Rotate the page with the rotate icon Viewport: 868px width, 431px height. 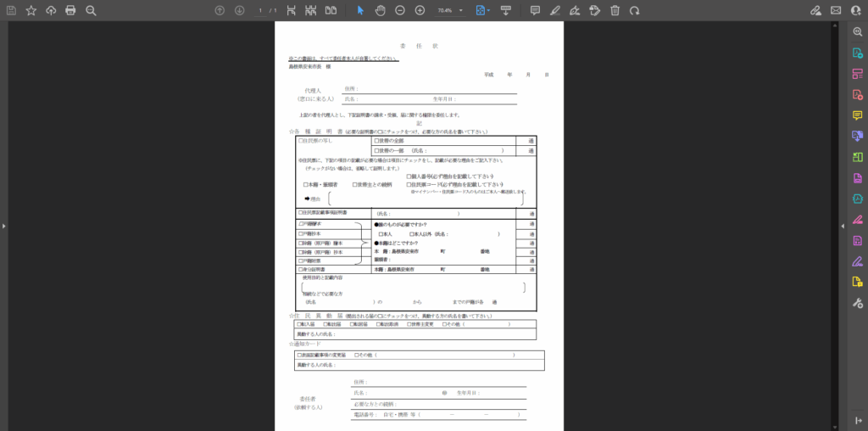point(634,10)
